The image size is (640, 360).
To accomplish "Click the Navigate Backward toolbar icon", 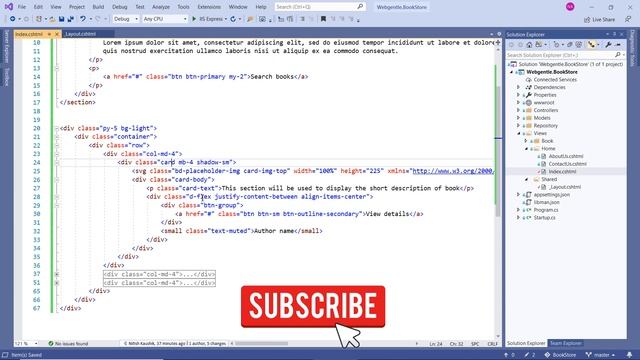I will 13,19.
